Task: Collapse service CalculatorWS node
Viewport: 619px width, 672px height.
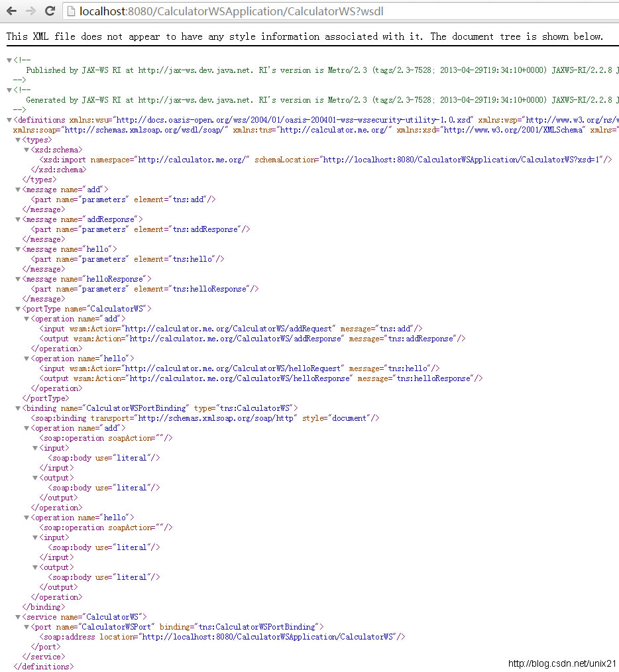Action: tap(18, 618)
